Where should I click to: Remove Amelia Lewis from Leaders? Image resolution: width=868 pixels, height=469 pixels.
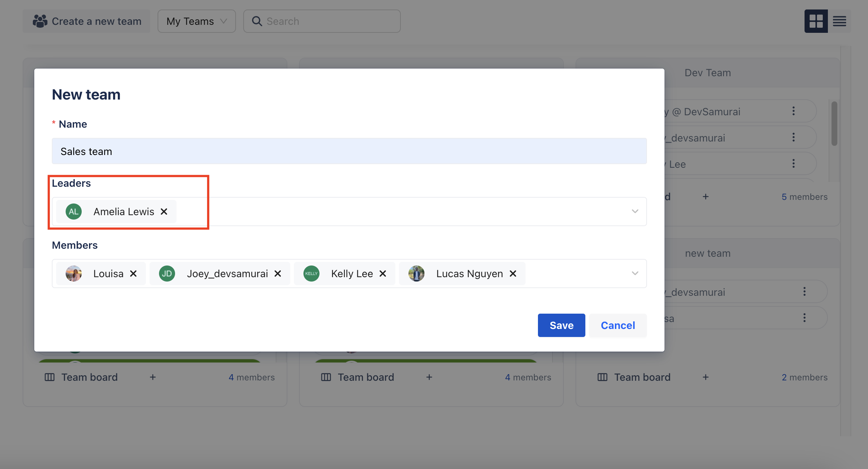(164, 212)
